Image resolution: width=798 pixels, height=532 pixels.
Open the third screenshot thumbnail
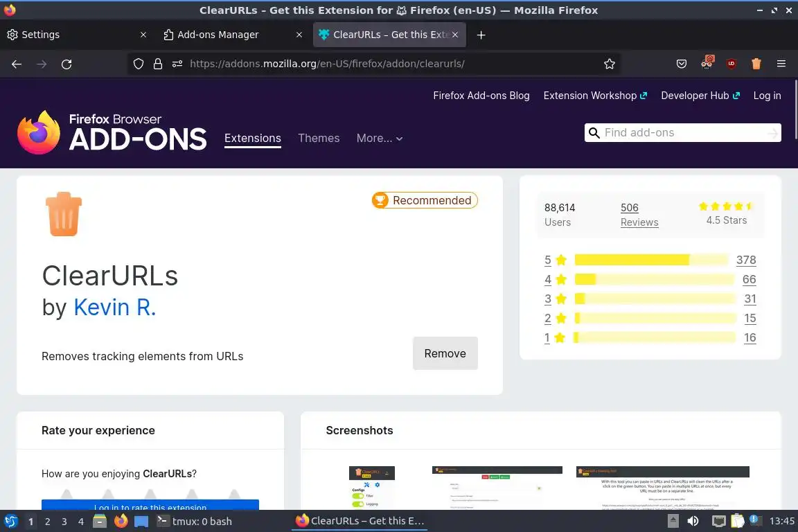662,487
